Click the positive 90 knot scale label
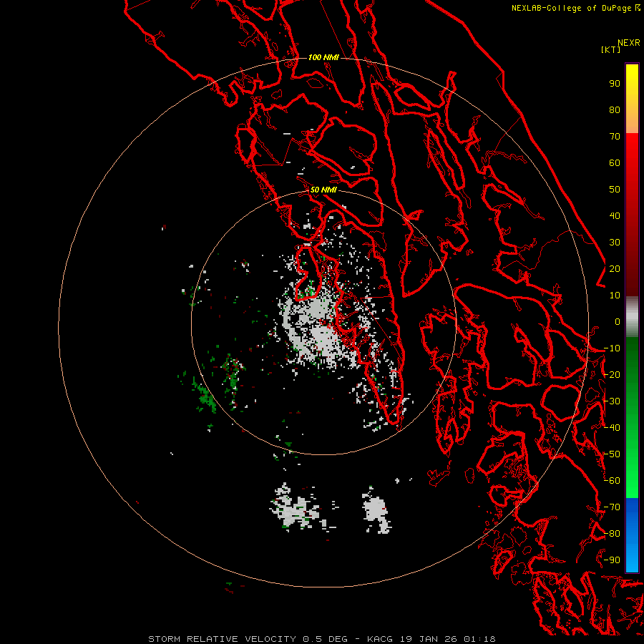The image size is (644, 644). click(615, 84)
